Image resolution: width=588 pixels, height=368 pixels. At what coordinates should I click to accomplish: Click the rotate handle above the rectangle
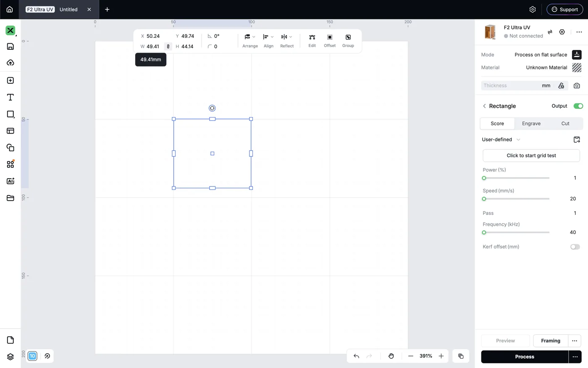(x=212, y=108)
